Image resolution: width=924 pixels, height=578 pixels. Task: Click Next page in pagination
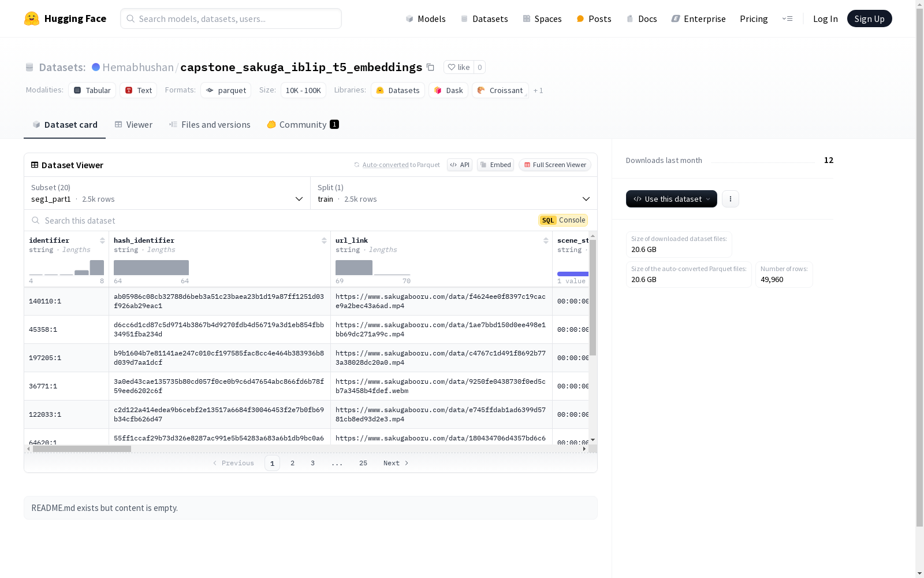click(x=396, y=463)
